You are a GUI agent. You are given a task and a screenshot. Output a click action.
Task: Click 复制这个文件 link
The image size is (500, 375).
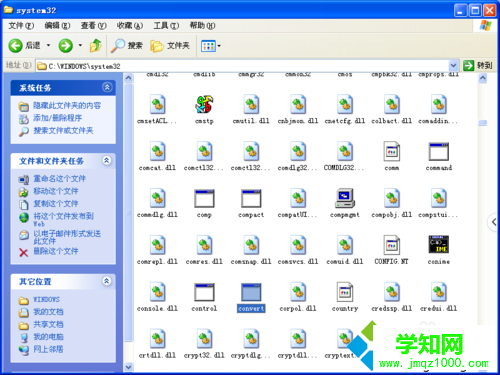tap(56, 204)
